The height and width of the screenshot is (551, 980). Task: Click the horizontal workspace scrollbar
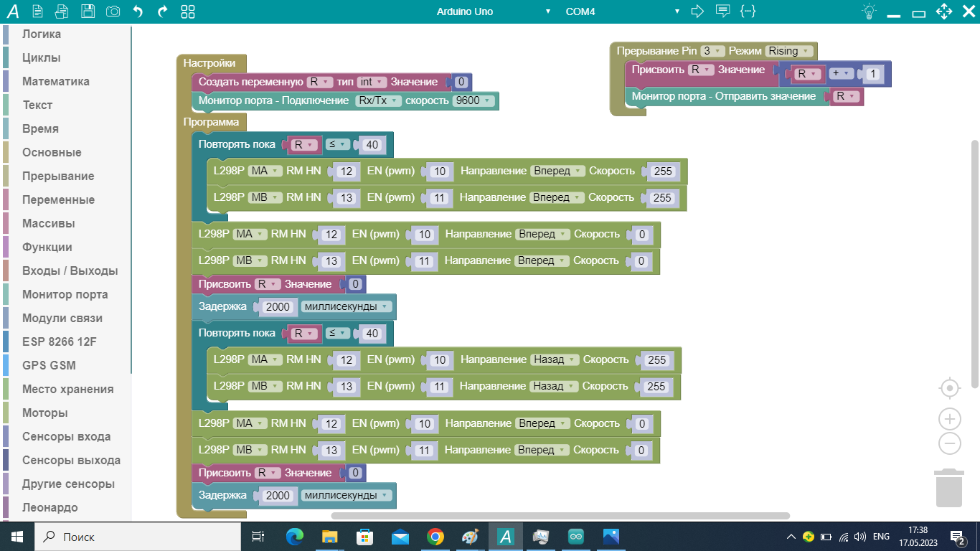point(560,515)
